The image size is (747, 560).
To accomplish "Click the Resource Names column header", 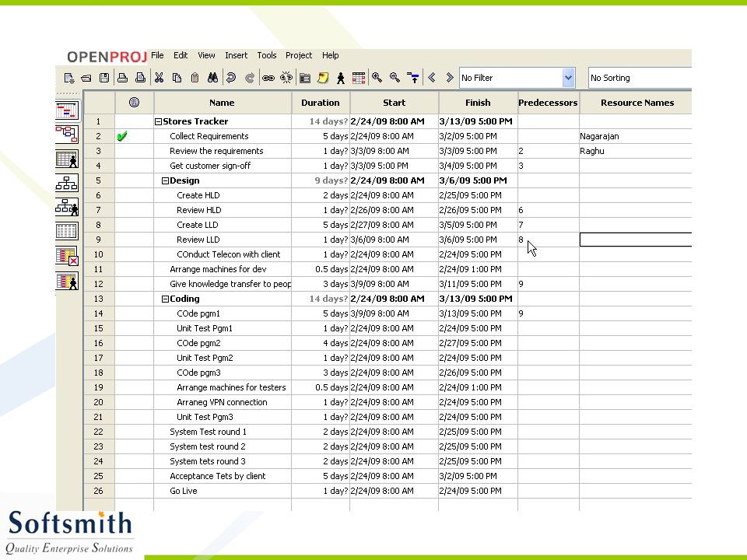I will tap(636, 103).
